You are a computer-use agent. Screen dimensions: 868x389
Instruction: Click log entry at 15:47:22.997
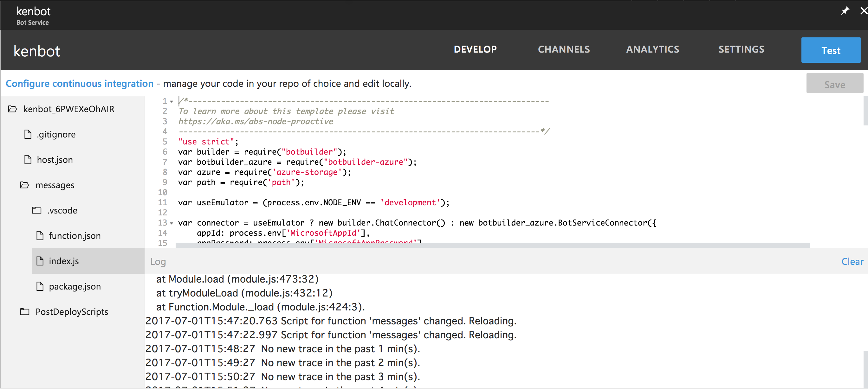331,335
